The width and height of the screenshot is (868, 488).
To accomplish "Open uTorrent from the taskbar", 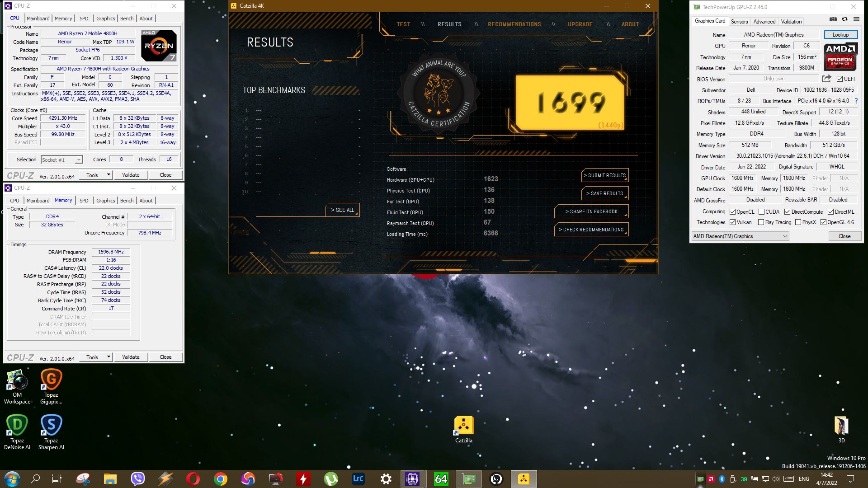I will 331,479.
